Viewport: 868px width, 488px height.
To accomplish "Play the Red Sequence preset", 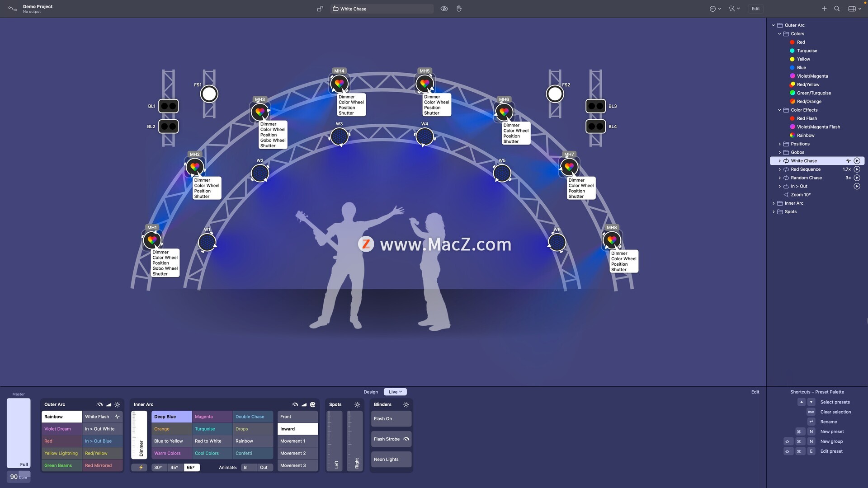I will pos(857,169).
